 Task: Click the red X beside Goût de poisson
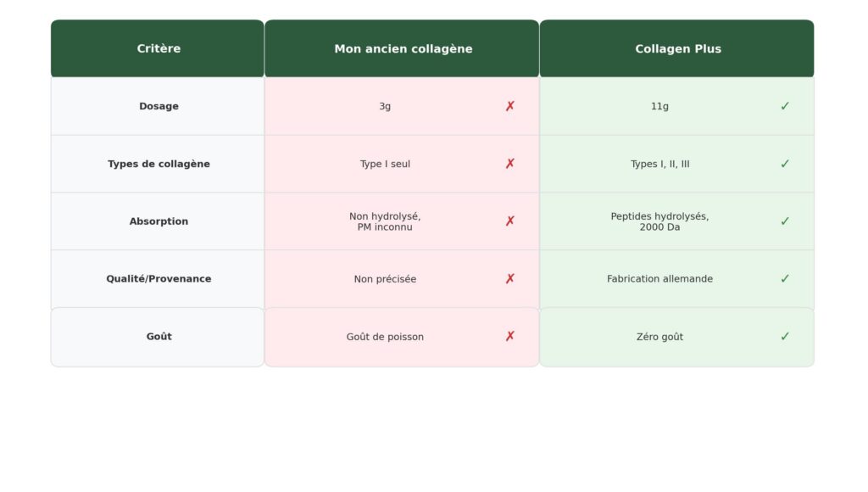(x=509, y=337)
